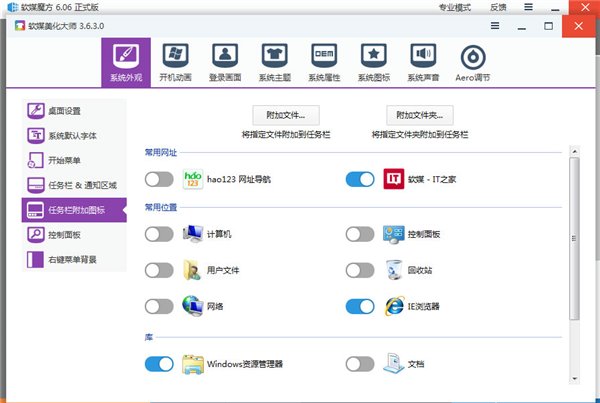Viewport: 600px width, 403px height.
Task: Open the 登录画面 section
Action: 225,62
